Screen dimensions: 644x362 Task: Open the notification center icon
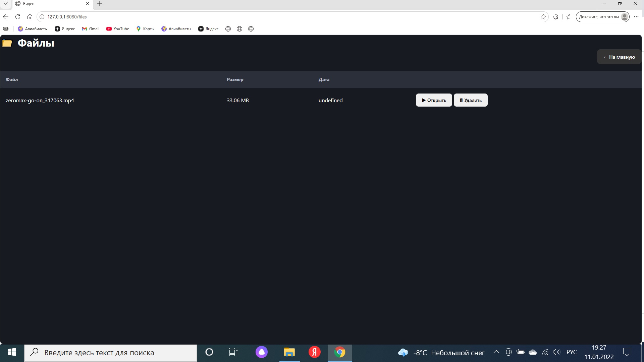pyautogui.click(x=627, y=352)
